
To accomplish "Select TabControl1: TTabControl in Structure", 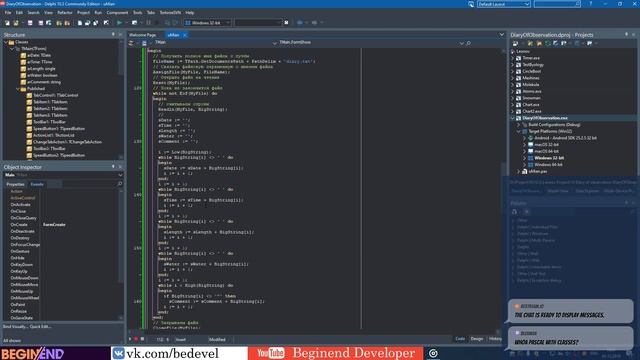I will pyautogui.click(x=56, y=95).
